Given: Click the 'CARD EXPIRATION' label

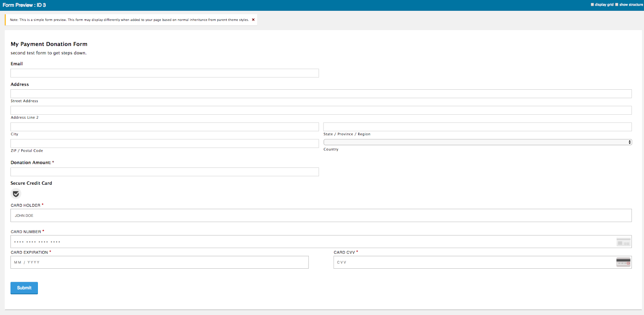Looking at the screenshot, I should click(x=29, y=253).
